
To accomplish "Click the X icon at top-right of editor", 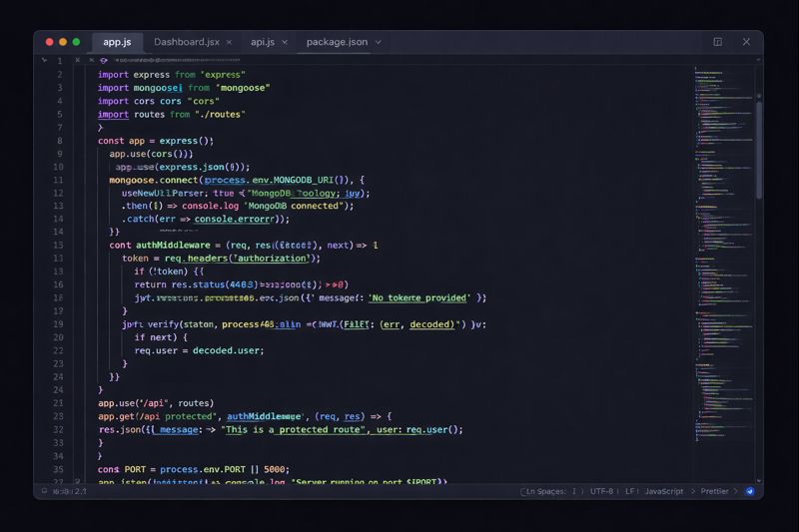I will 746,42.
